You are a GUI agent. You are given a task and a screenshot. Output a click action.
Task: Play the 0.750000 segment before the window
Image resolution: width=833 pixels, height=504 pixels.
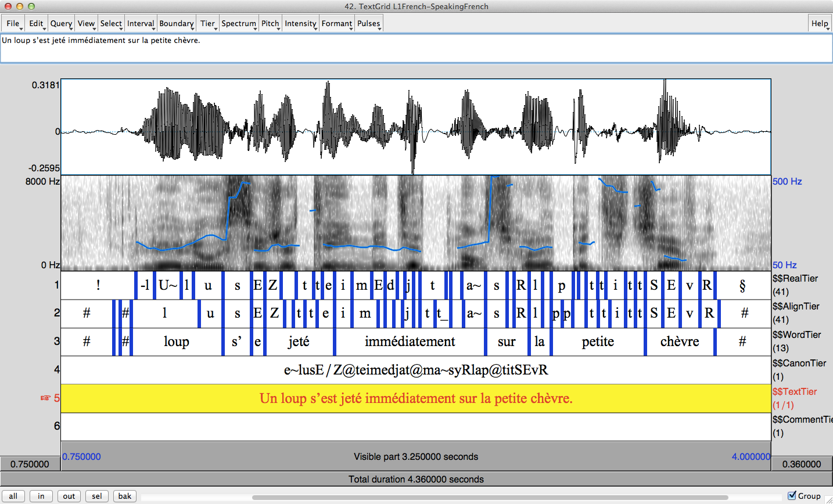(30, 464)
